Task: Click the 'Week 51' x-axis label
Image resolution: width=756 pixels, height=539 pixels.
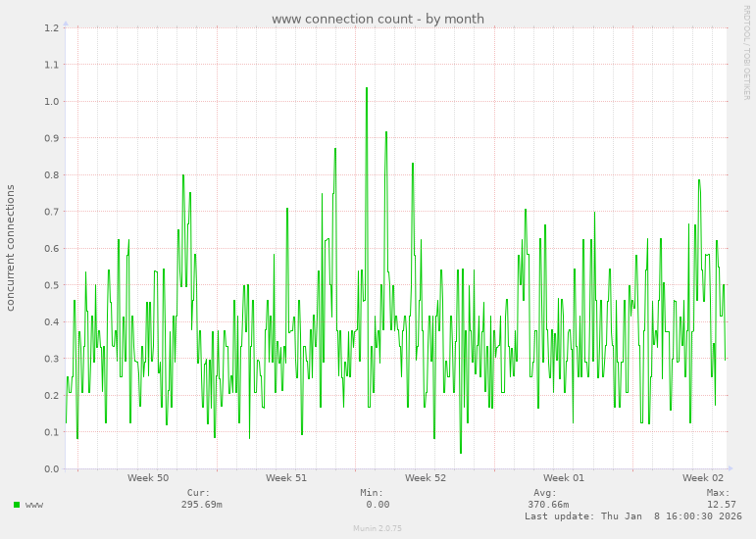Action: 286,478
